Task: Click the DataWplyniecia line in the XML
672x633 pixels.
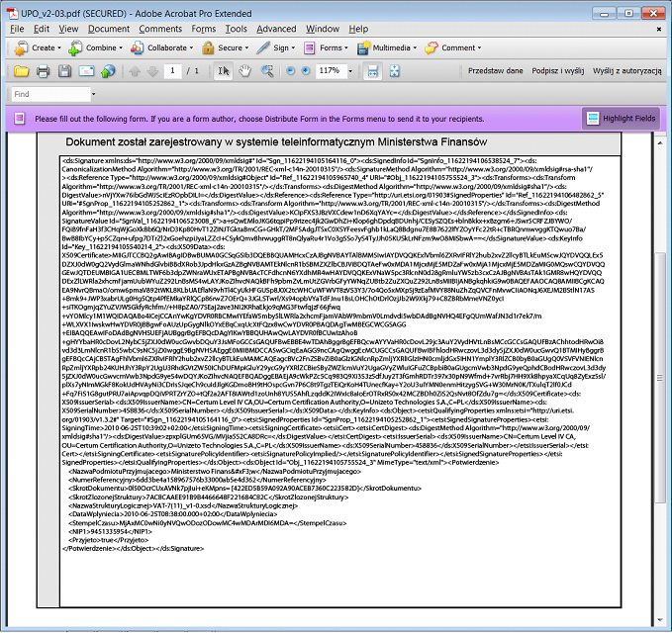Action: (173, 514)
